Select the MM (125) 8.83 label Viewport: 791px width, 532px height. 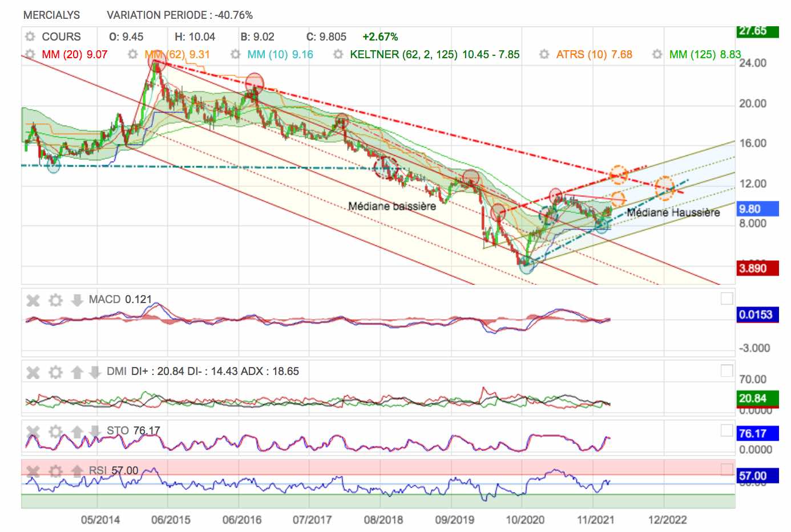point(705,54)
